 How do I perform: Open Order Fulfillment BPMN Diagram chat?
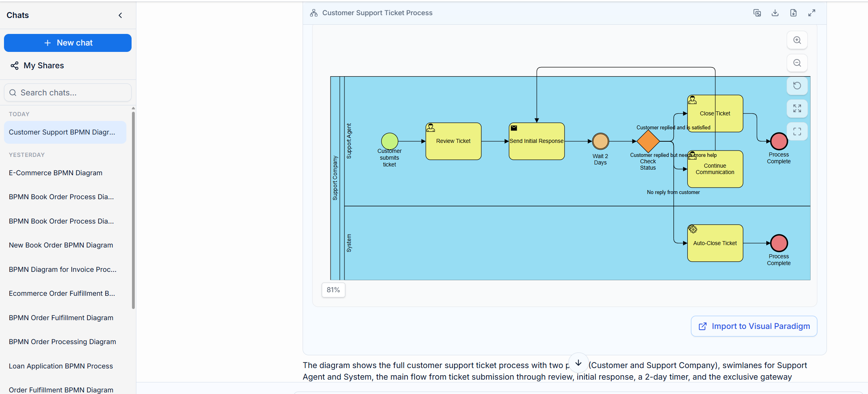61,390
